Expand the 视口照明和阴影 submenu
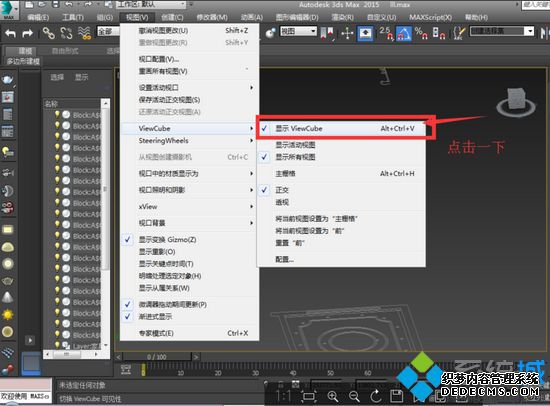The width and height of the screenshot is (550, 406). click(190, 190)
